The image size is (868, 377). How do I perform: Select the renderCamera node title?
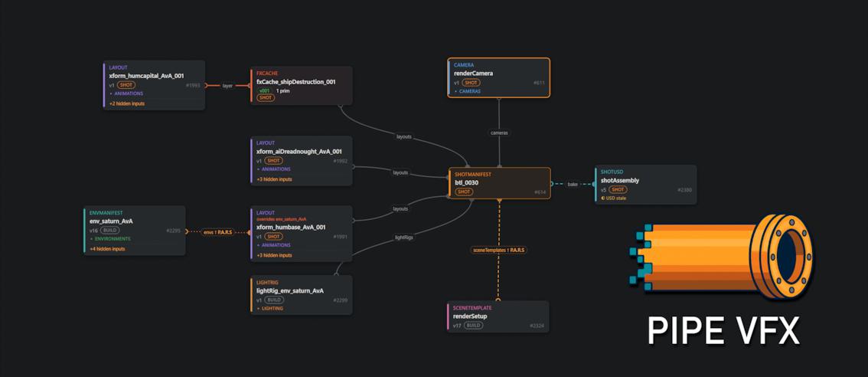pos(473,74)
